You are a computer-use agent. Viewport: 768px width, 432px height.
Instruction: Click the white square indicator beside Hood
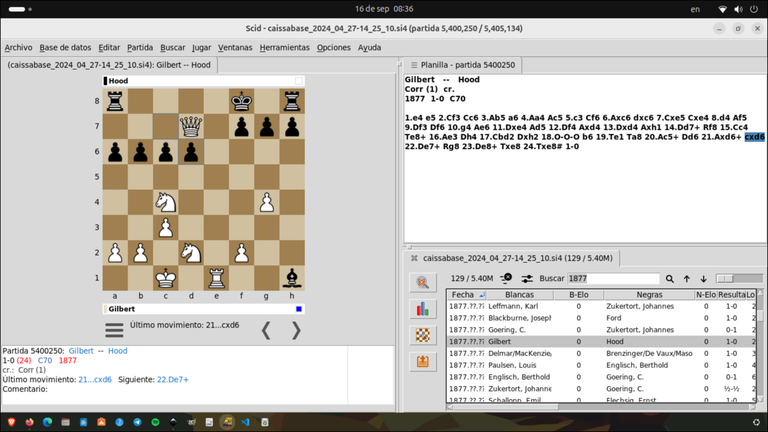pos(299,81)
